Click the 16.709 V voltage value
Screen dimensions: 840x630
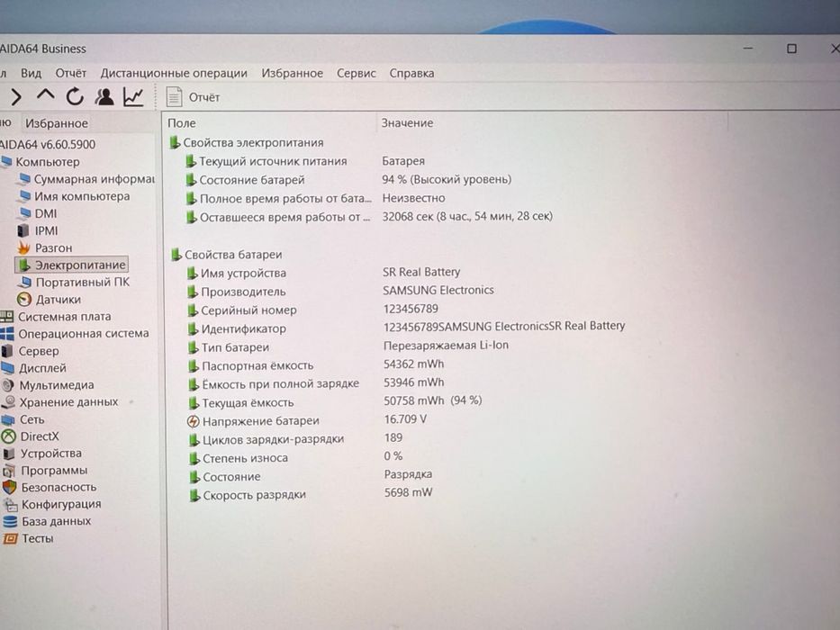tap(405, 419)
